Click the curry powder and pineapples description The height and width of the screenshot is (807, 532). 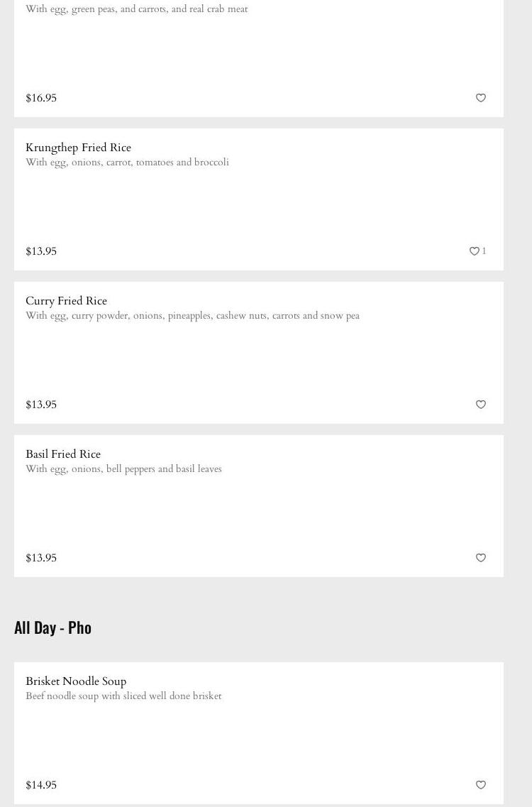(x=192, y=316)
